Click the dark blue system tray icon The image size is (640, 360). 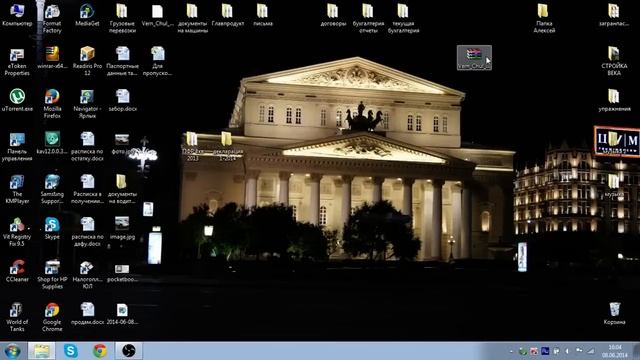pos(545,351)
